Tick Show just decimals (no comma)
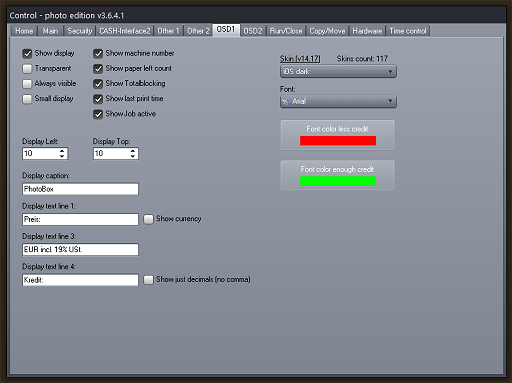Screen dimensions: 512x383 [148, 280]
